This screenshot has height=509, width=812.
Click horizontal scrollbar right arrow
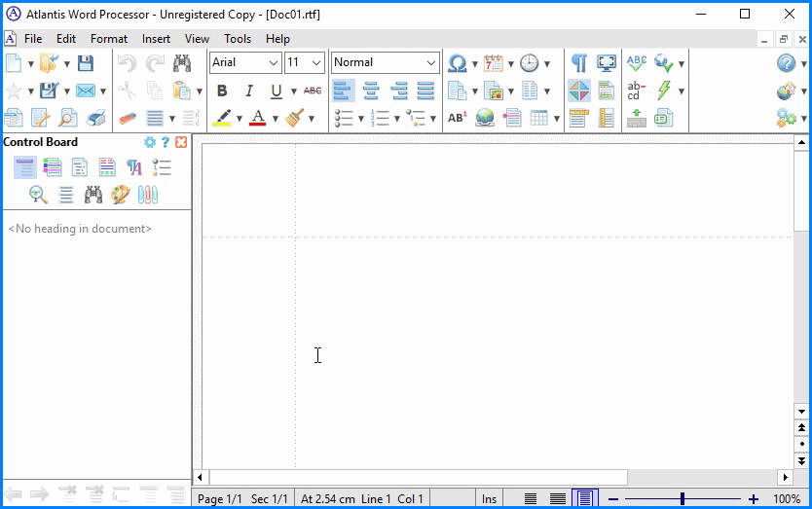point(786,478)
